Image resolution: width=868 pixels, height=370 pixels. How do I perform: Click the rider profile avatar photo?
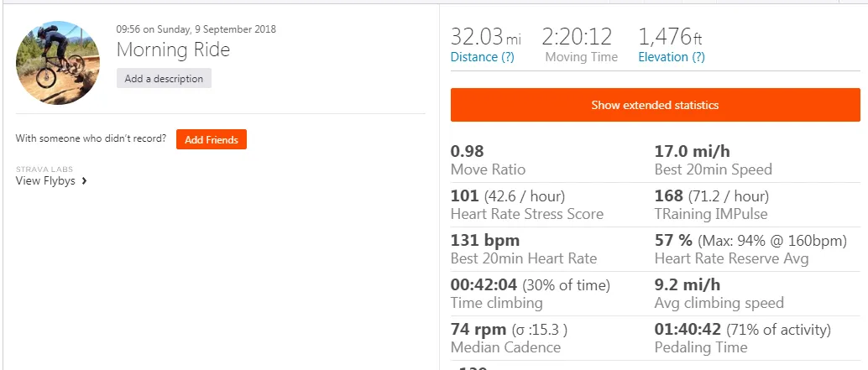point(58,62)
